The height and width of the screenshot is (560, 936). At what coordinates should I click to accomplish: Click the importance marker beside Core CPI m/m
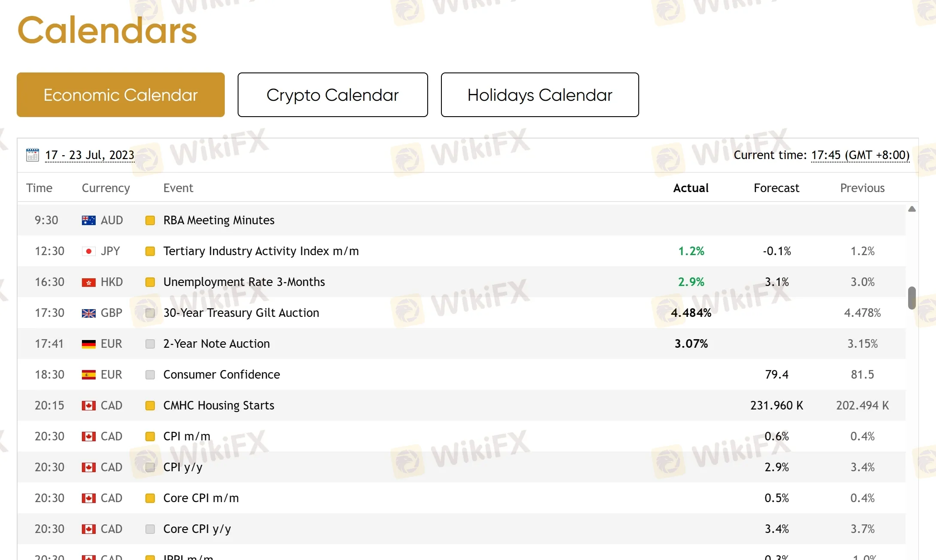pyautogui.click(x=150, y=498)
